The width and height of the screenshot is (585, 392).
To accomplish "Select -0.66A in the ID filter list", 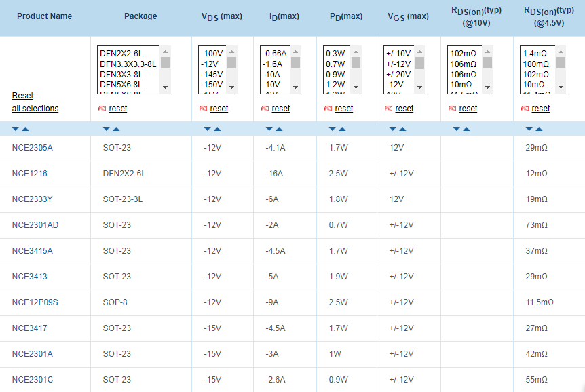I will (275, 54).
